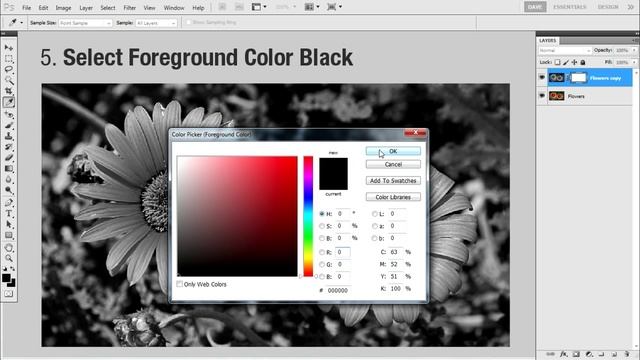Screen dimensions: 640x360
Task: Open the Arrange Documents dropdown
Action: [313, 7]
